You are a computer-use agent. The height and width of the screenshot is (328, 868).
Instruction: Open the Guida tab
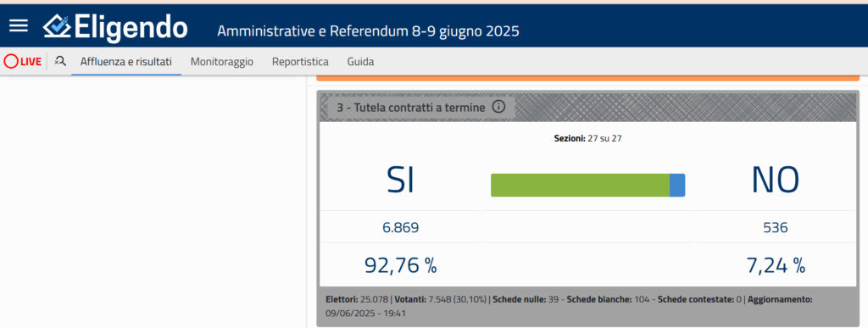tap(360, 62)
